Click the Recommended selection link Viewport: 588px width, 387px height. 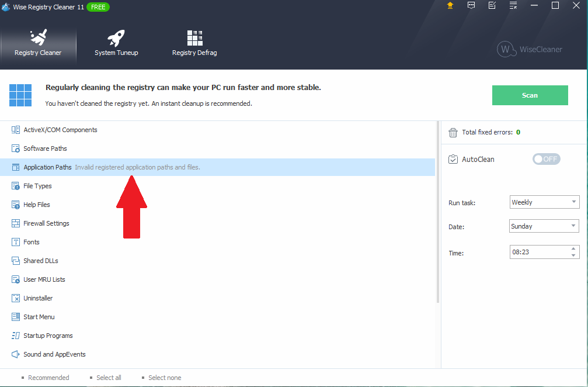click(48, 378)
